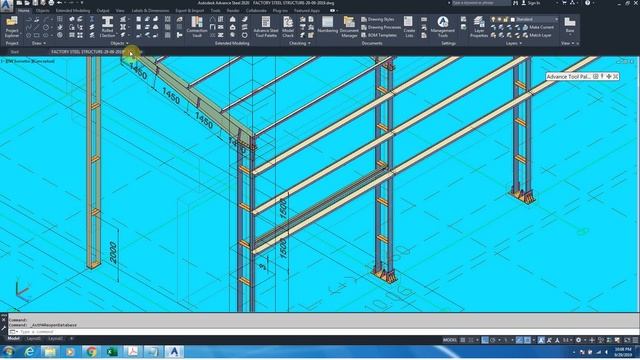
Task: Click the Drawing Styles icon
Action: click(x=364, y=19)
